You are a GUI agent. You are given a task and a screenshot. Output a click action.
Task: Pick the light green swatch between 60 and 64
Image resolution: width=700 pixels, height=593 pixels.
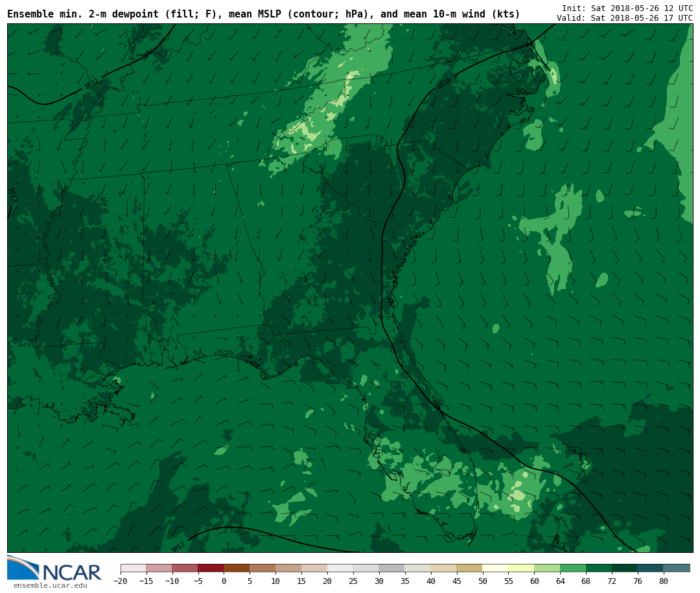(x=547, y=568)
